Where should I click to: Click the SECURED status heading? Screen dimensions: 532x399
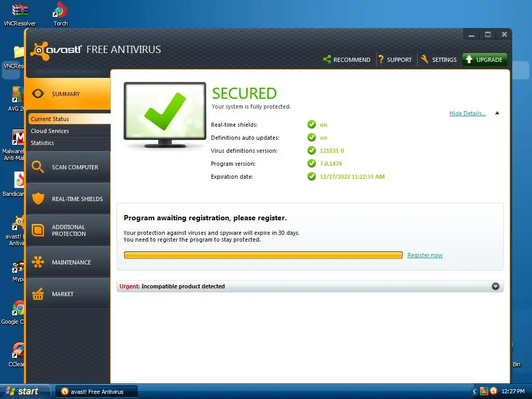244,94
